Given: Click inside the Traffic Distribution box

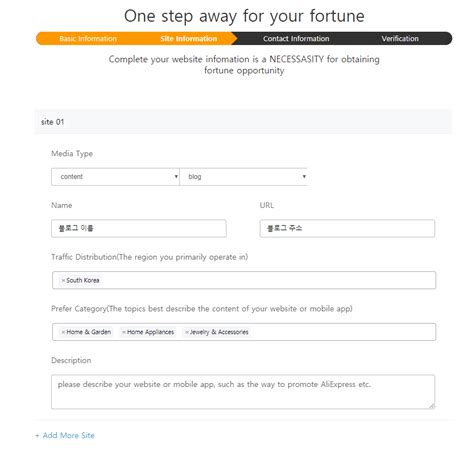Looking at the screenshot, I should 244,280.
